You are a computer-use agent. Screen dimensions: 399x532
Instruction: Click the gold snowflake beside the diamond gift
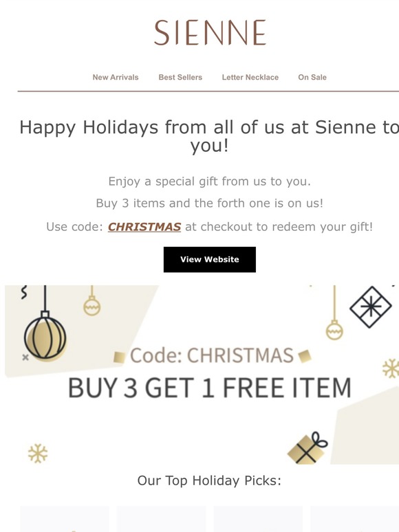391,368
